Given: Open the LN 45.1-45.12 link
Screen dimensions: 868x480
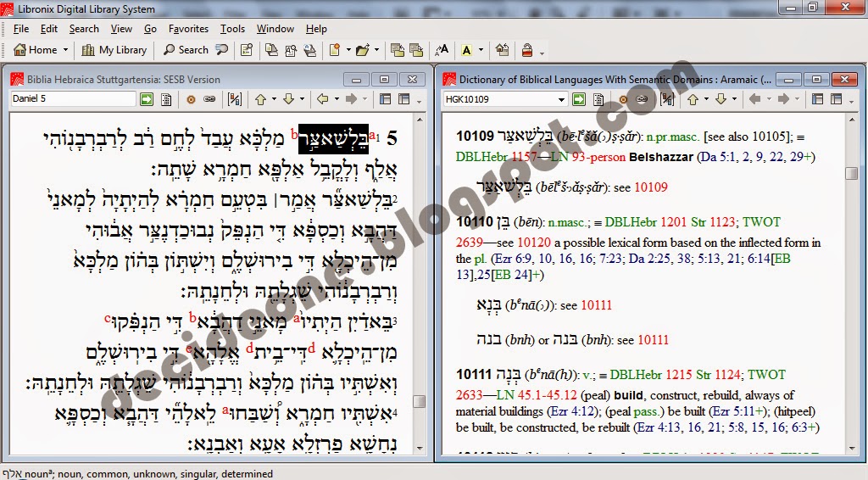Looking at the screenshot, I should pyautogui.click(x=537, y=395).
